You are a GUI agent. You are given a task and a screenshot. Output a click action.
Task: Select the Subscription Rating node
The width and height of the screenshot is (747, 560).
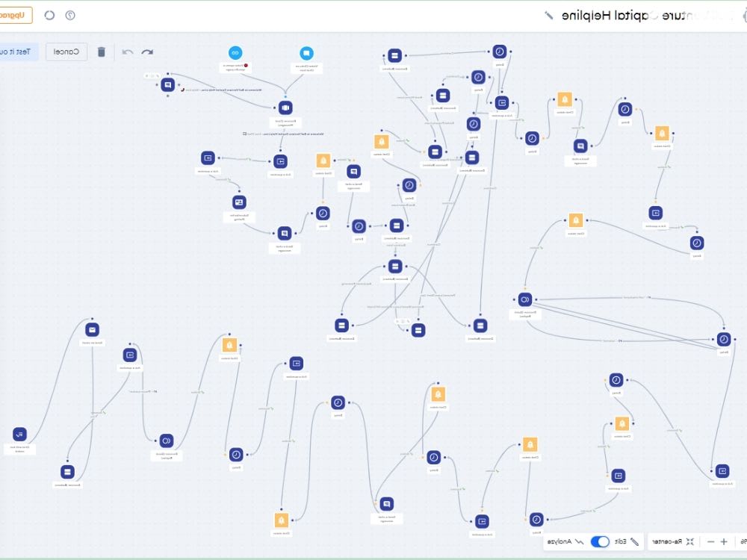(238, 202)
